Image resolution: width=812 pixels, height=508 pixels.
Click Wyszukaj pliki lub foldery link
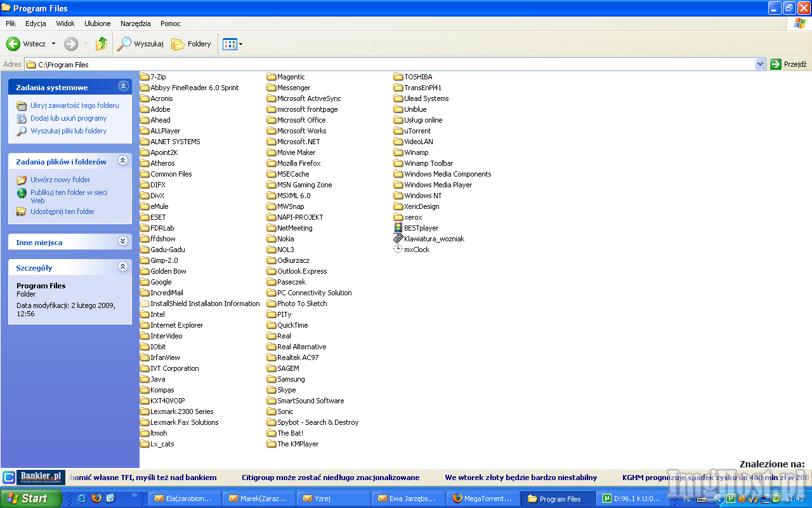[69, 131]
